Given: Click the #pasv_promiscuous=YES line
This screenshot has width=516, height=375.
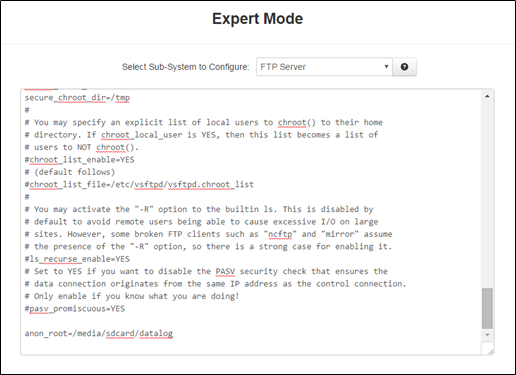Looking at the screenshot, I should pyautogui.click(x=75, y=309).
